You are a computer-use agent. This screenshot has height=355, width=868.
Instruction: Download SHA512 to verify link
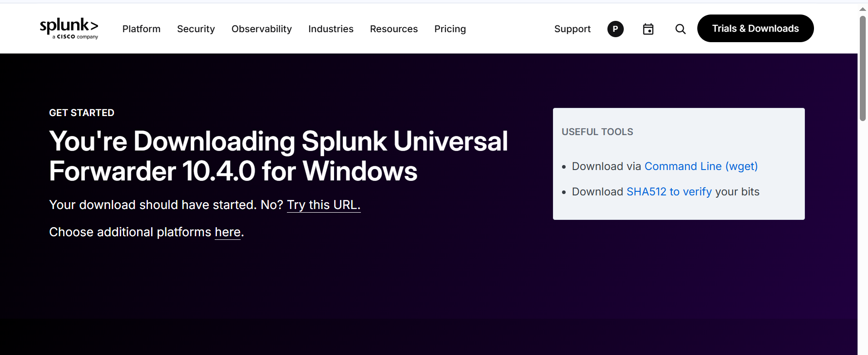coord(669,192)
